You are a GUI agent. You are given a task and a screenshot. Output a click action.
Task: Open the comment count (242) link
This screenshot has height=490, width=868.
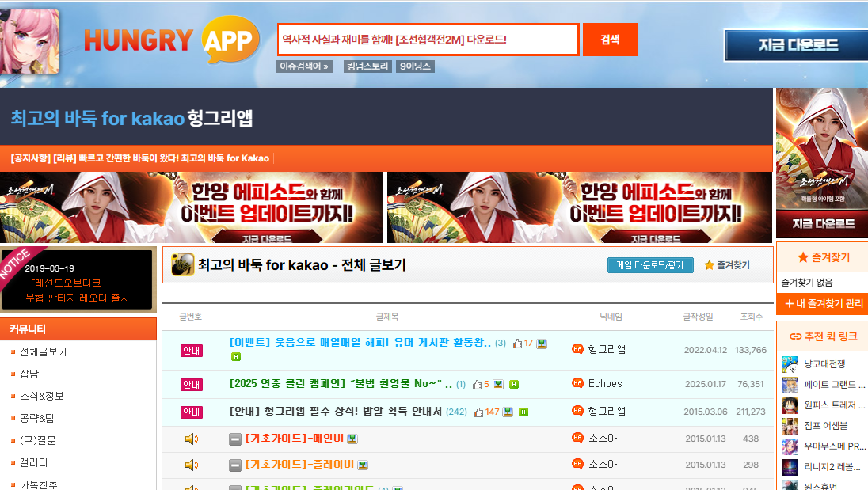pyautogui.click(x=456, y=412)
